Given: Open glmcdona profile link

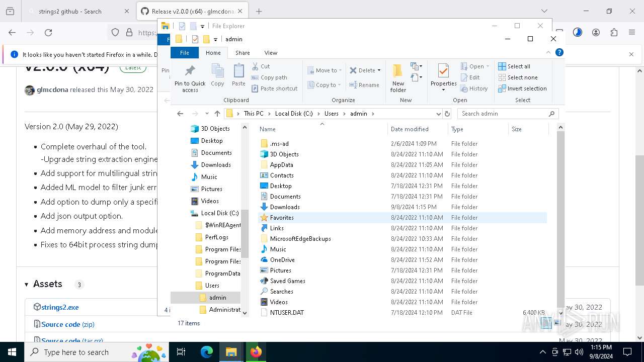Looking at the screenshot, I should pyautogui.click(x=53, y=89).
